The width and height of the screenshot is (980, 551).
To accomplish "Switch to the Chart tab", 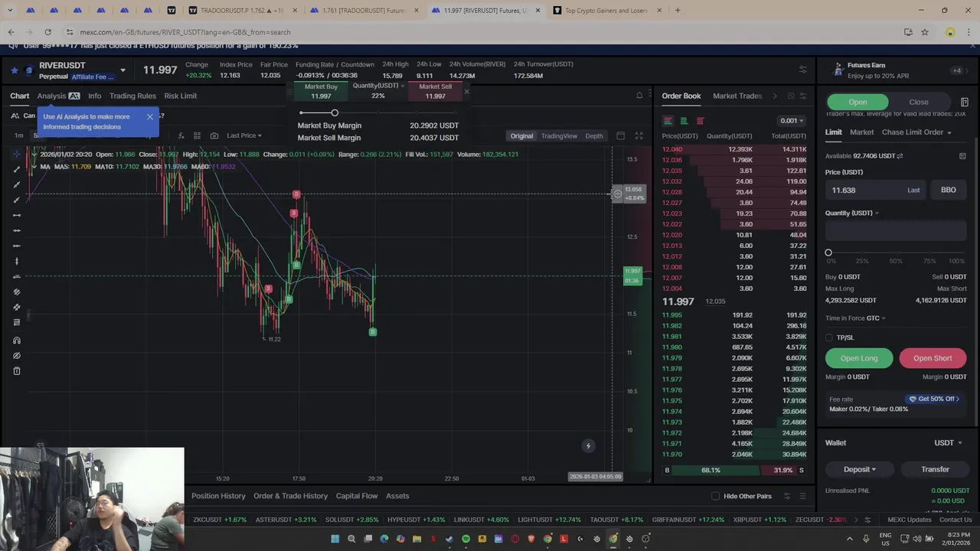I will pos(19,96).
